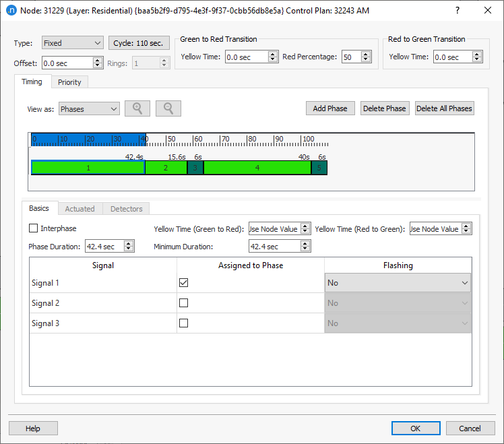Click the zoom out magnifier icon
This screenshot has height=444, width=504.
pyautogui.click(x=168, y=108)
